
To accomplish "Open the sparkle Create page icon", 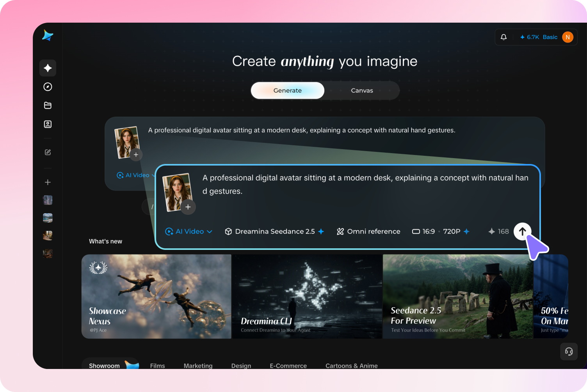I will [48, 68].
